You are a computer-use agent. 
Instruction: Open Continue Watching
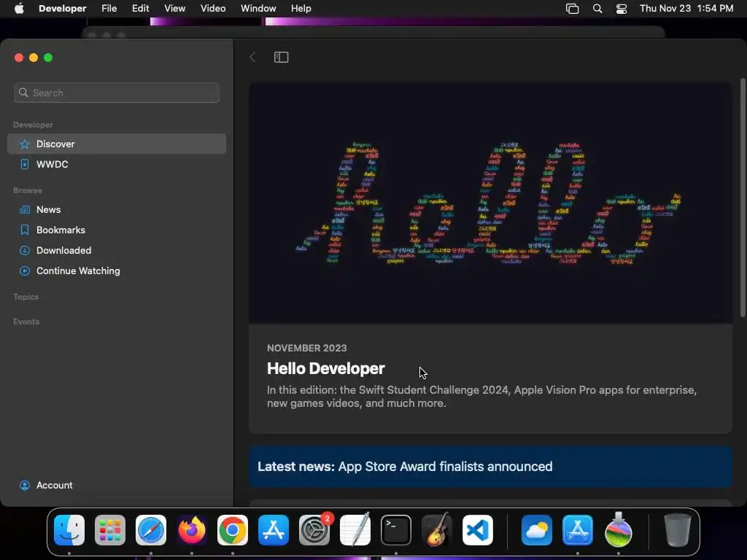116,271
